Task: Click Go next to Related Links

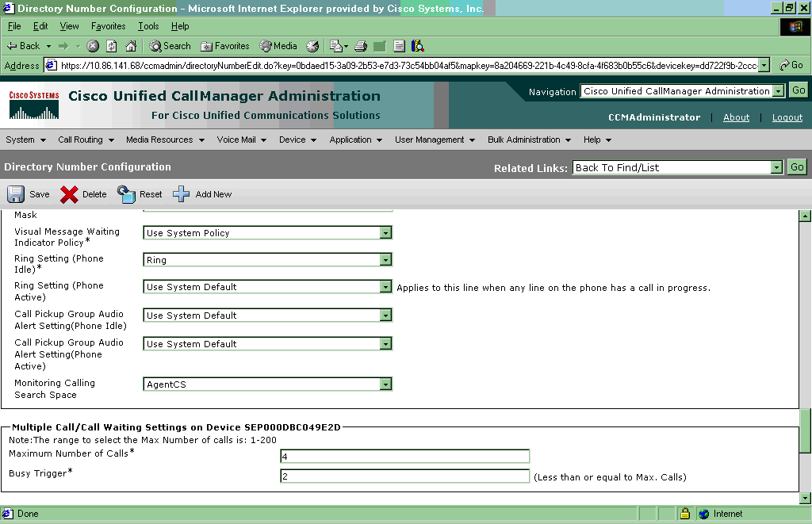Action: pos(797,167)
